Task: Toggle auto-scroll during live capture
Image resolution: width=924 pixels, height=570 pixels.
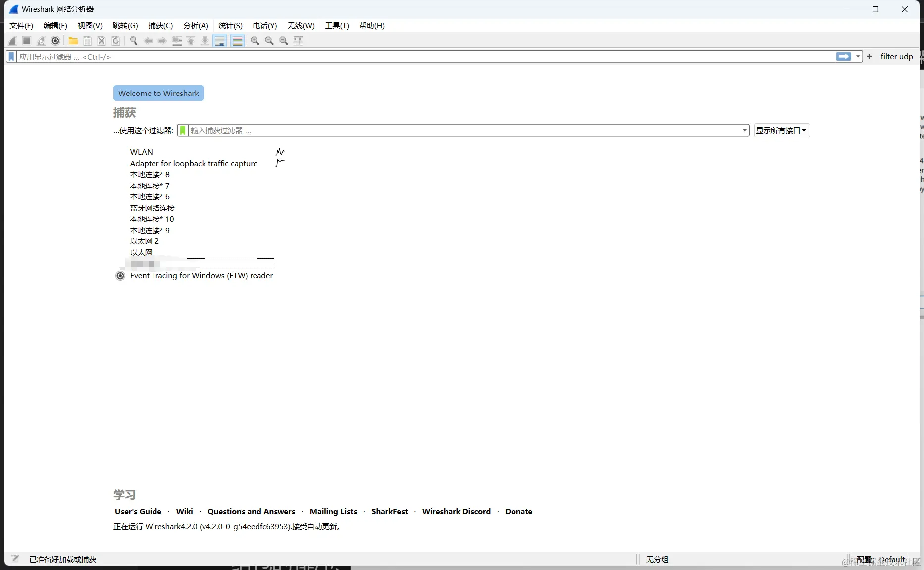Action: click(220, 41)
